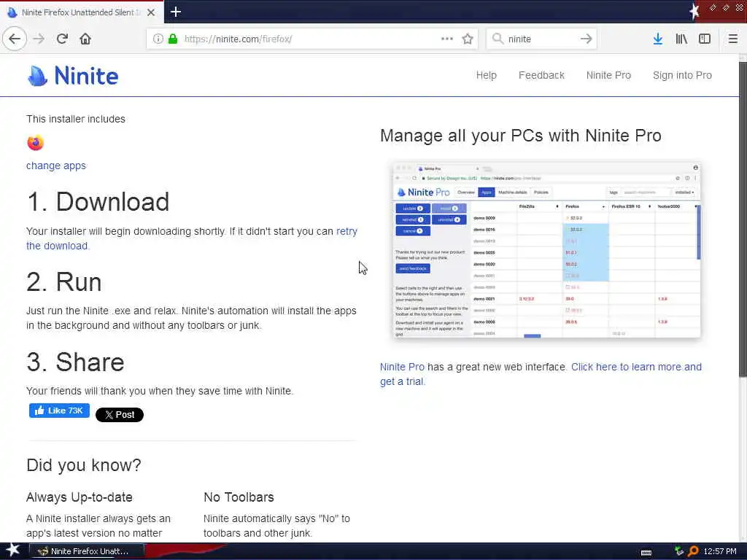Image resolution: width=747 pixels, height=560 pixels.
Task: Open the page actions three-dot menu
Action: point(447,39)
